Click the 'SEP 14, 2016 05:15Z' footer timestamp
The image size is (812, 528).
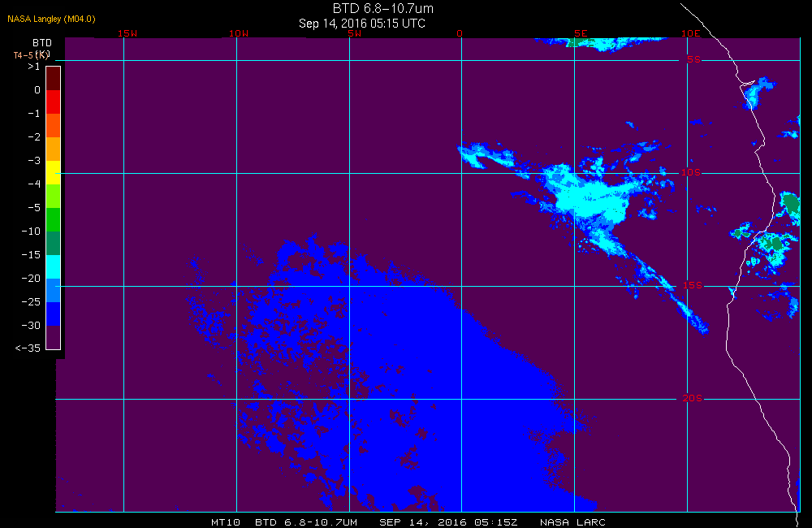click(448, 522)
